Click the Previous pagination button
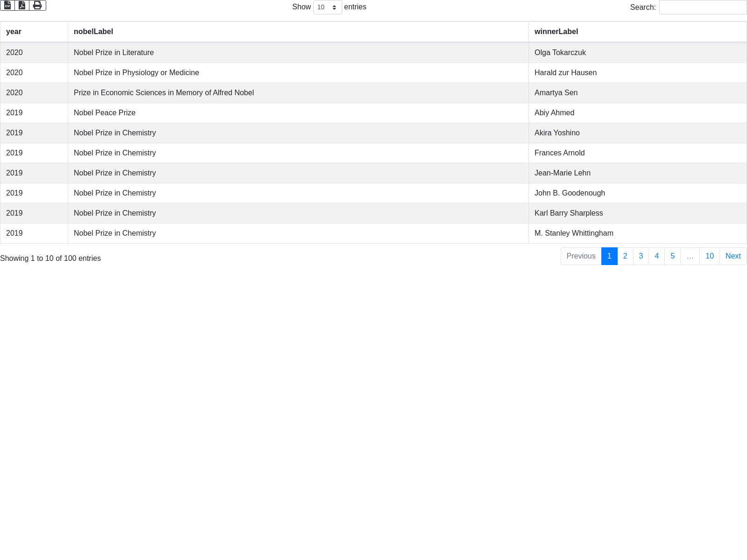747x560 pixels. [581, 256]
